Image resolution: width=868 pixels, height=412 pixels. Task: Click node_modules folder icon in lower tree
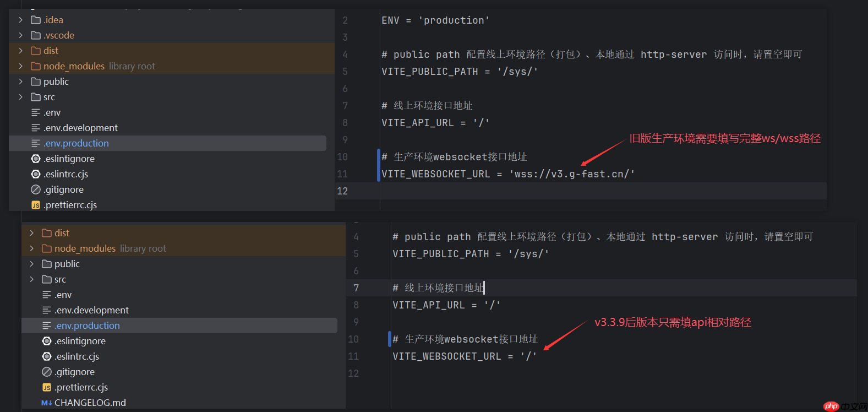[47, 248]
